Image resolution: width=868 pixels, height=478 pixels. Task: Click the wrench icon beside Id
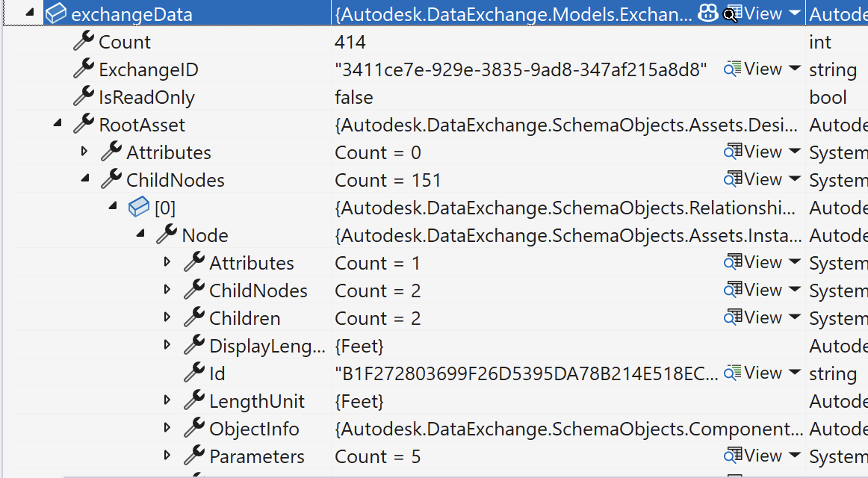(x=194, y=373)
